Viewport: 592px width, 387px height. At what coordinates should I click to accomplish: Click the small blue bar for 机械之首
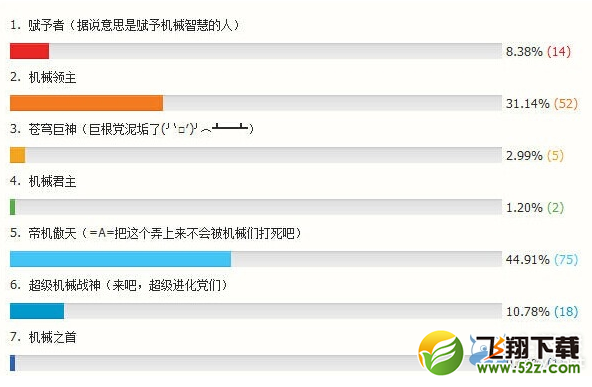pos(12,363)
